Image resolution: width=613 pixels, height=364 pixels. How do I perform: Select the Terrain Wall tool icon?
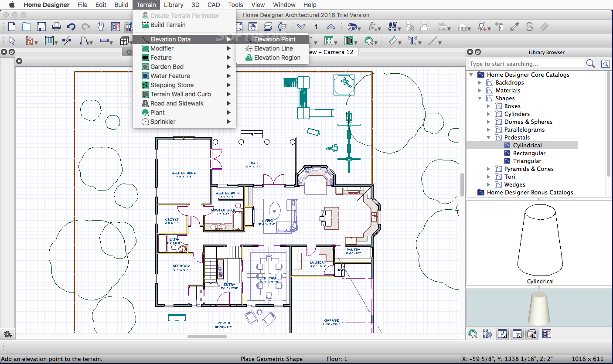click(x=349, y=41)
